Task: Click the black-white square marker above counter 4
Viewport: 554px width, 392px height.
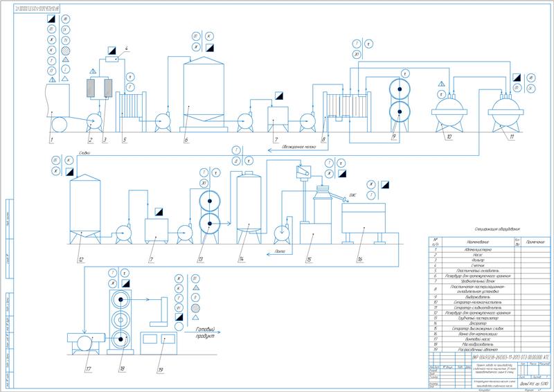Action: click(x=112, y=50)
